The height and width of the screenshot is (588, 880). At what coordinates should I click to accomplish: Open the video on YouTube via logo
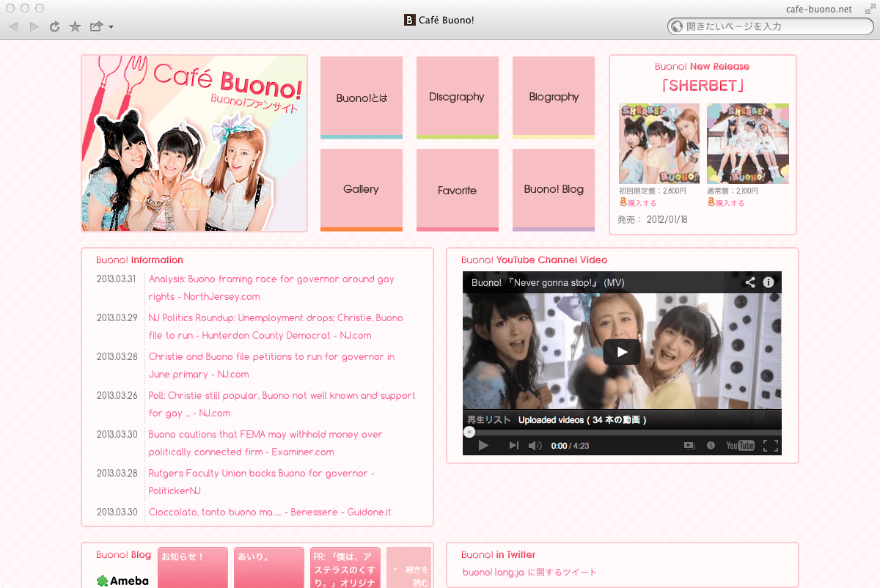[x=740, y=446]
